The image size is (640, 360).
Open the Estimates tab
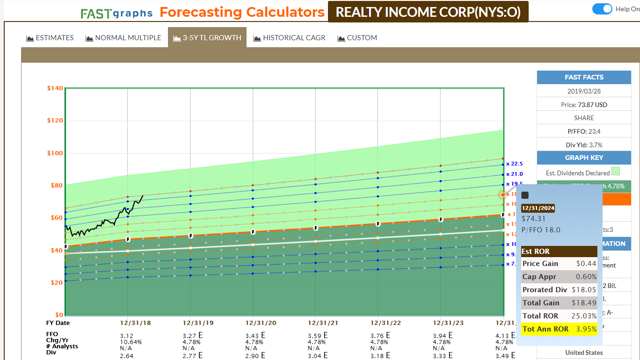click(50, 38)
